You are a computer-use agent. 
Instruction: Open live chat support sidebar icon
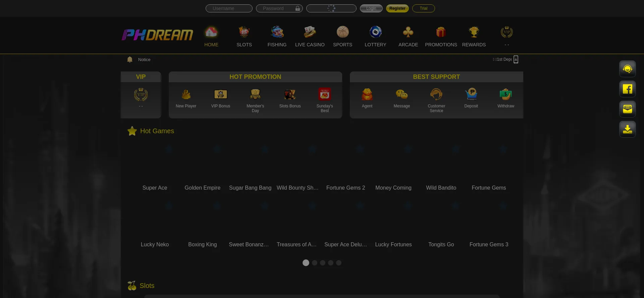[x=628, y=69]
